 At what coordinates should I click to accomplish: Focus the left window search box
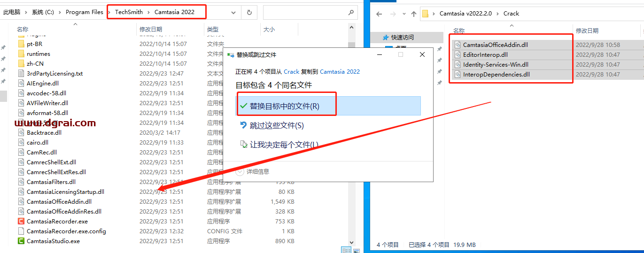coord(310,12)
